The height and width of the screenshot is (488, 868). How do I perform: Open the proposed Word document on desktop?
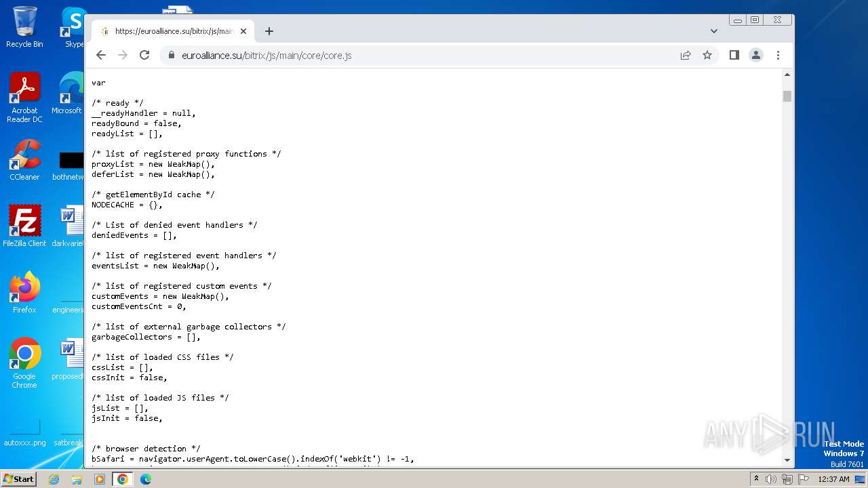tap(68, 359)
